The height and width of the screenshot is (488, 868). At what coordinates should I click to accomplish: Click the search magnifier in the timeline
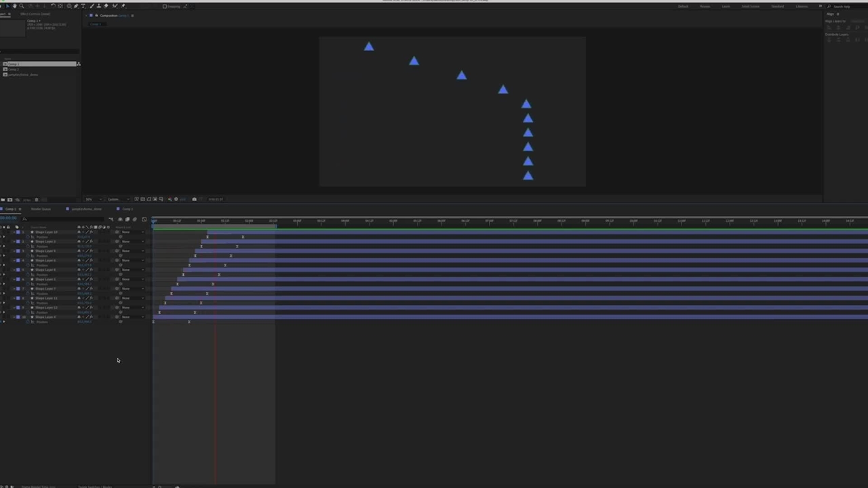click(24, 219)
